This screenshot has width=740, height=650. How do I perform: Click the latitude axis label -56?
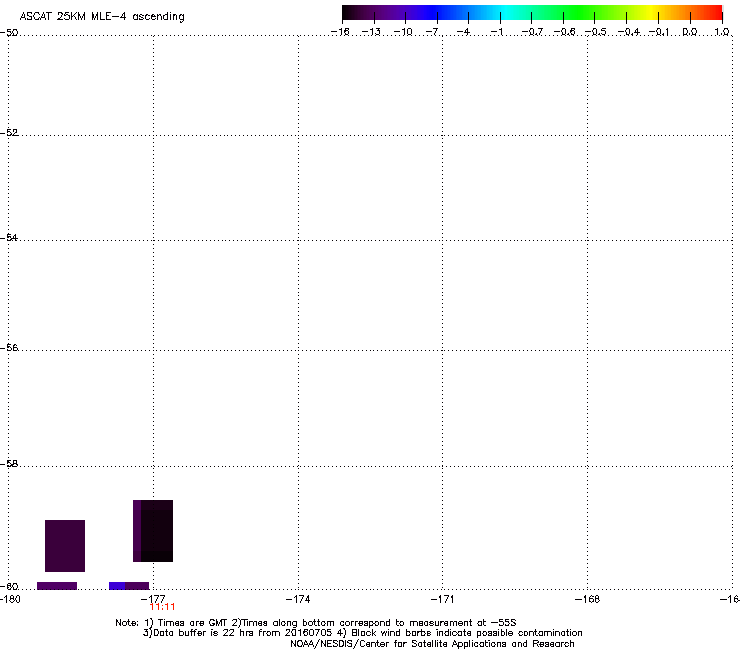(9, 348)
